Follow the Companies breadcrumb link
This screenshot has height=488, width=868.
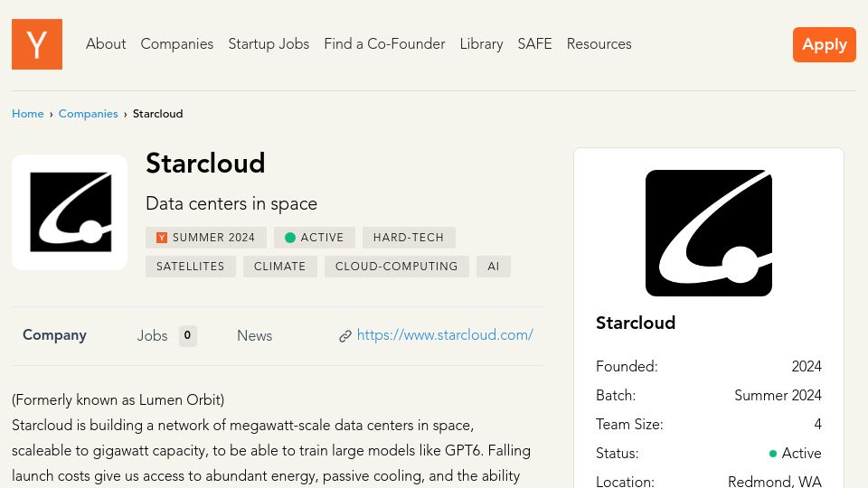pos(88,114)
